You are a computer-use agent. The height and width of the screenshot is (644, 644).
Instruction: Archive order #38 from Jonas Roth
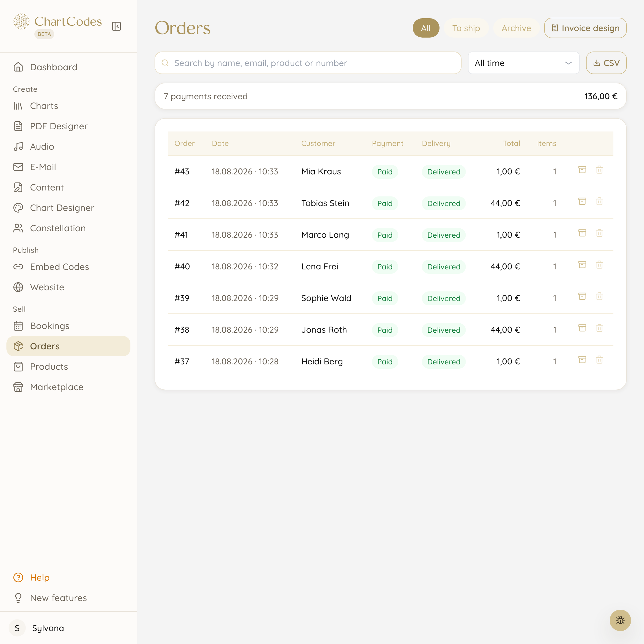click(x=582, y=328)
